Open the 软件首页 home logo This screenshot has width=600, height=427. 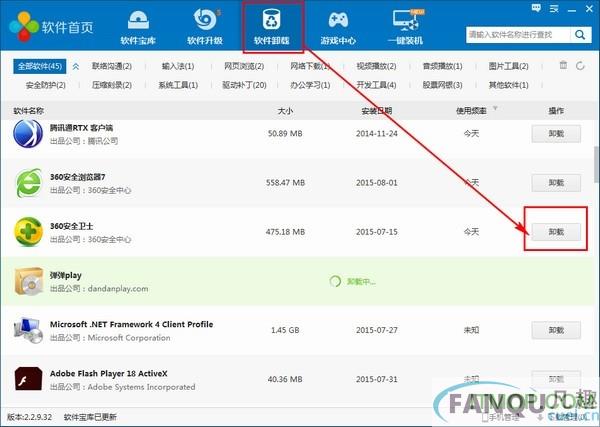51,27
